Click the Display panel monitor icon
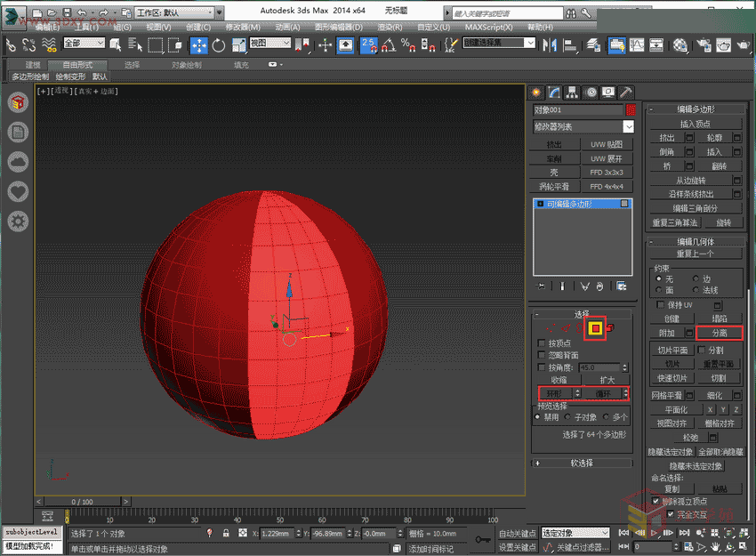The height and width of the screenshot is (556, 756). tap(607, 92)
